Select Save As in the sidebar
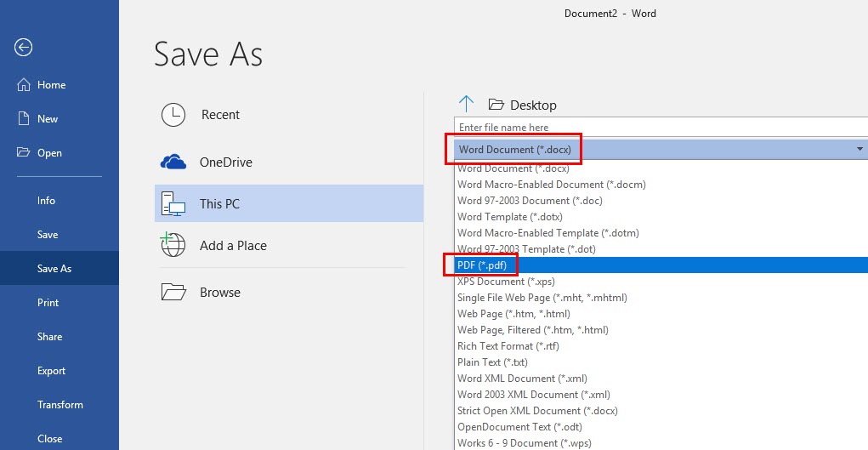The width and height of the screenshot is (868, 450). point(60,268)
